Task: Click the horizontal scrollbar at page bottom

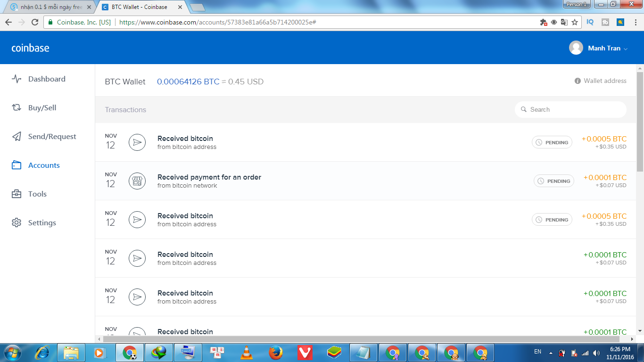Action: point(362,339)
